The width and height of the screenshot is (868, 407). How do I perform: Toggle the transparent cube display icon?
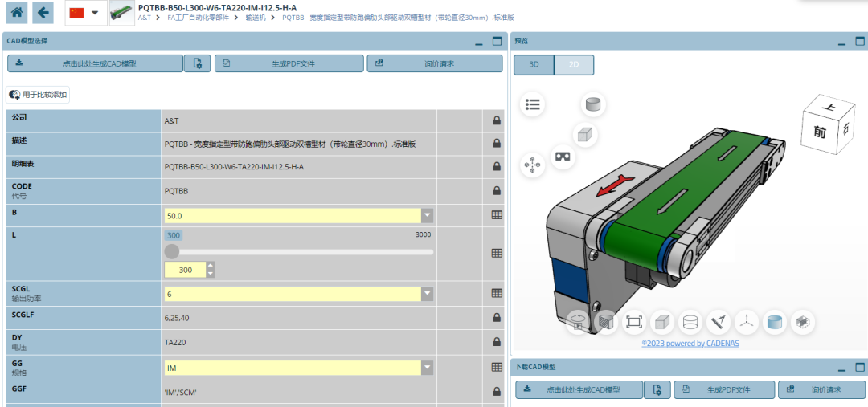(803, 322)
